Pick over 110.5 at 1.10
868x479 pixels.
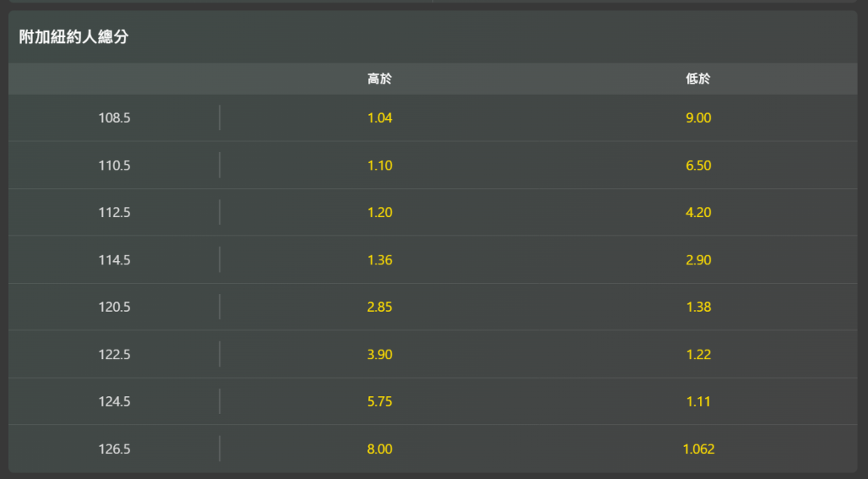[379, 166]
